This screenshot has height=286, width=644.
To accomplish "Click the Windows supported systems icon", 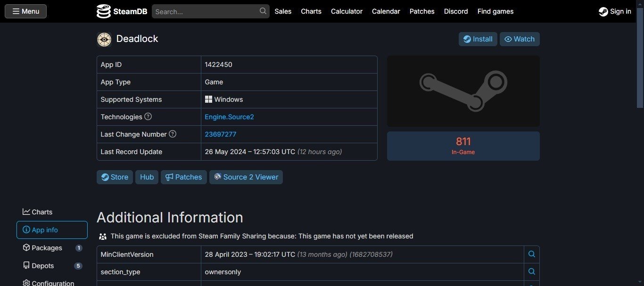I will [208, 99].
